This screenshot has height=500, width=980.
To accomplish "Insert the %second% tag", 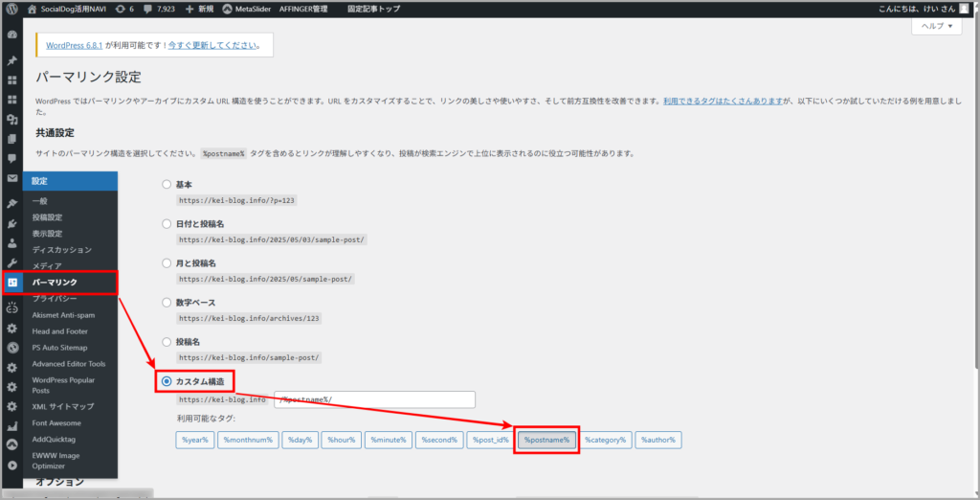I will point(439,440).
